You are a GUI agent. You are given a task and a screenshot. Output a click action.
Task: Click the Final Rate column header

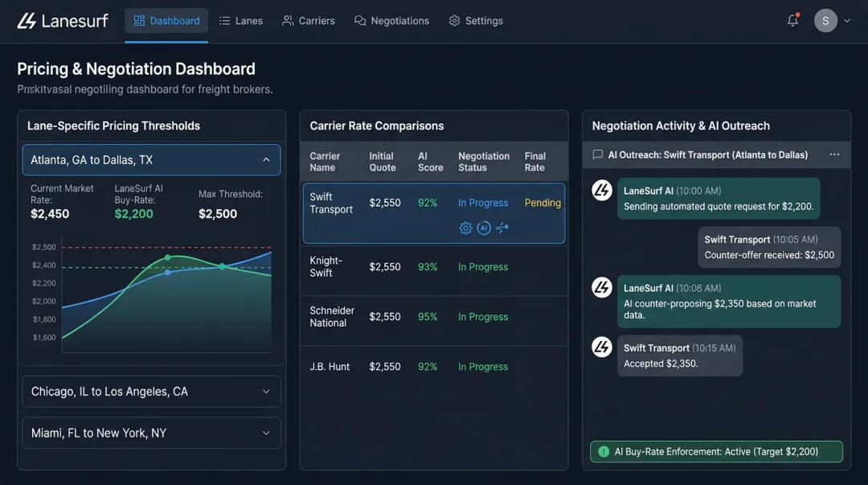(535, 162)
